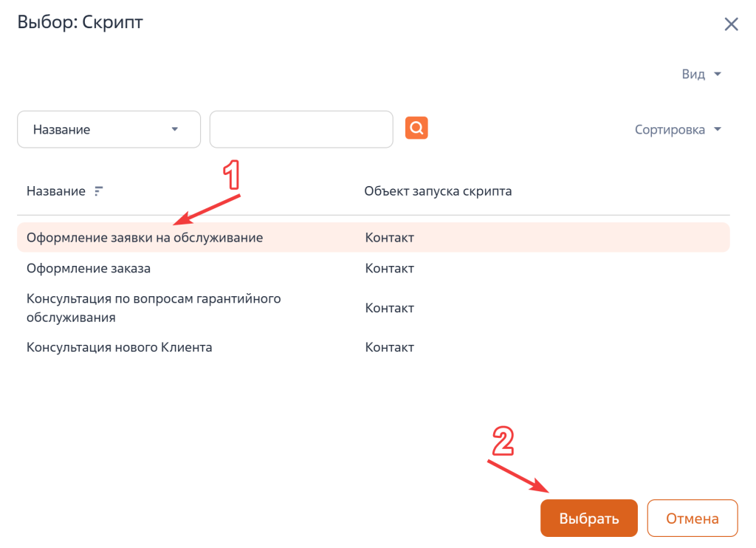Select the row Консультация нового Клиента
Viewport: 756px width, 548px height.
119,346
